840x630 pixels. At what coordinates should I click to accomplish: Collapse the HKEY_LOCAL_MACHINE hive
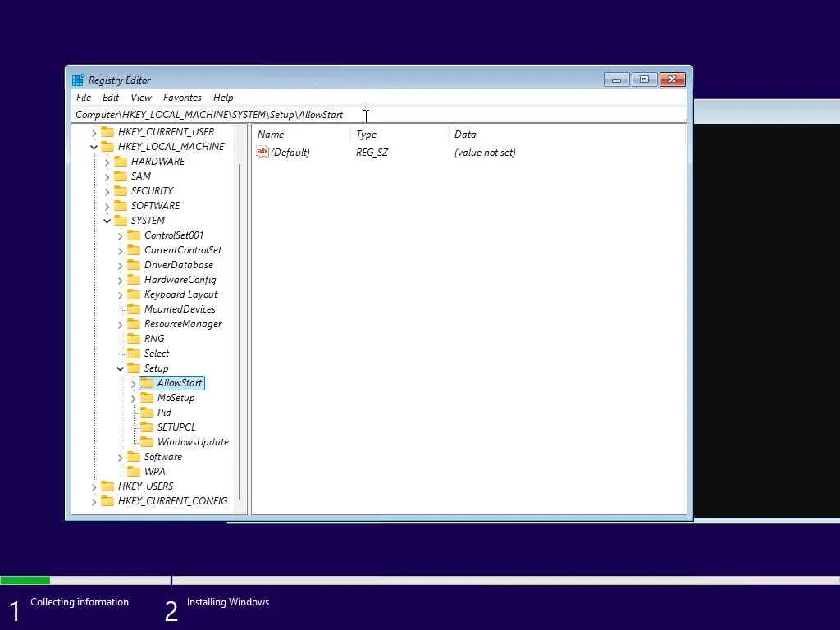coord(94,147)
